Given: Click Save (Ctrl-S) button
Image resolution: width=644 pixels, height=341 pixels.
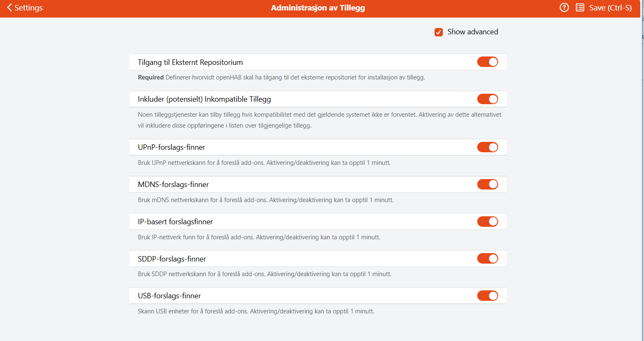Looking at the screenshot, I should [x=610, y=8].
